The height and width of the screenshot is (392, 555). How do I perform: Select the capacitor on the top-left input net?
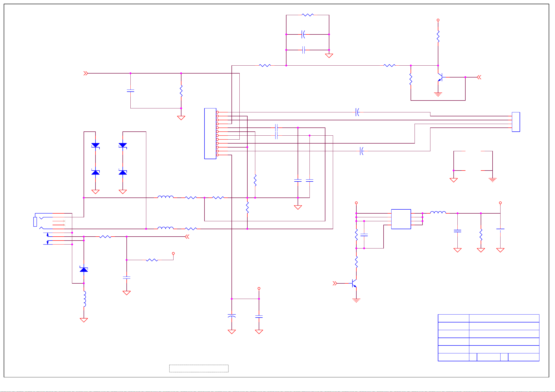pos(130,91)
